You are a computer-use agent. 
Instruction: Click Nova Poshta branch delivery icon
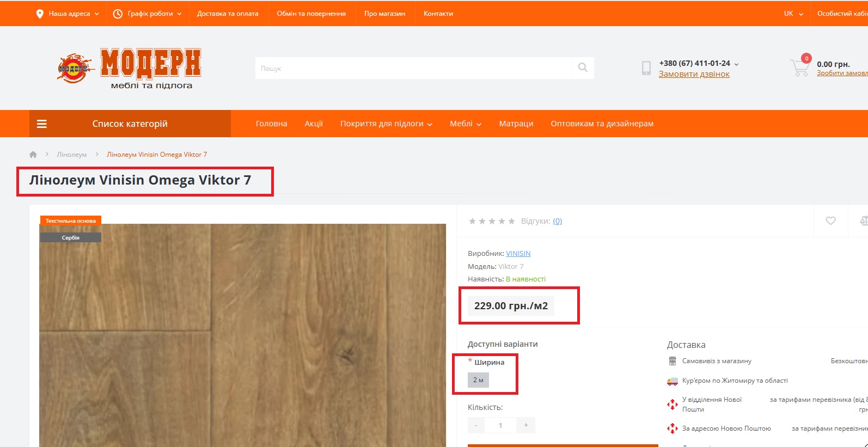point(673,404)
